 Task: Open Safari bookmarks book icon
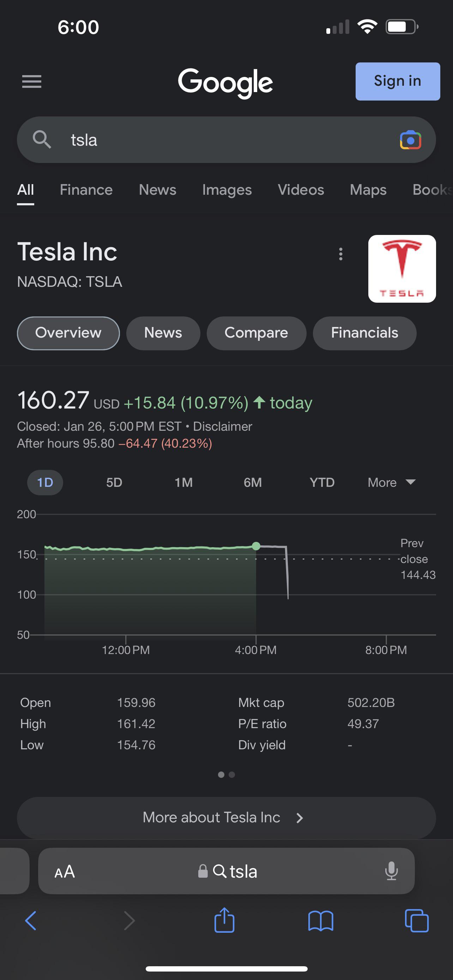[320, 921]
